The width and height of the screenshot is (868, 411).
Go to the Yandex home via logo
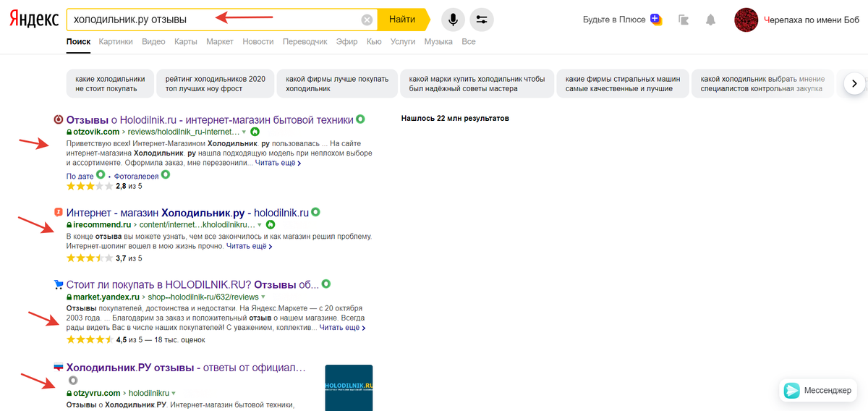click(34, 20)
